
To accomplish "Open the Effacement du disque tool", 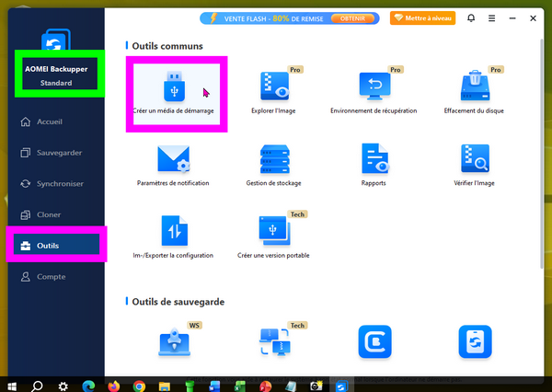I will pos(475,90).
